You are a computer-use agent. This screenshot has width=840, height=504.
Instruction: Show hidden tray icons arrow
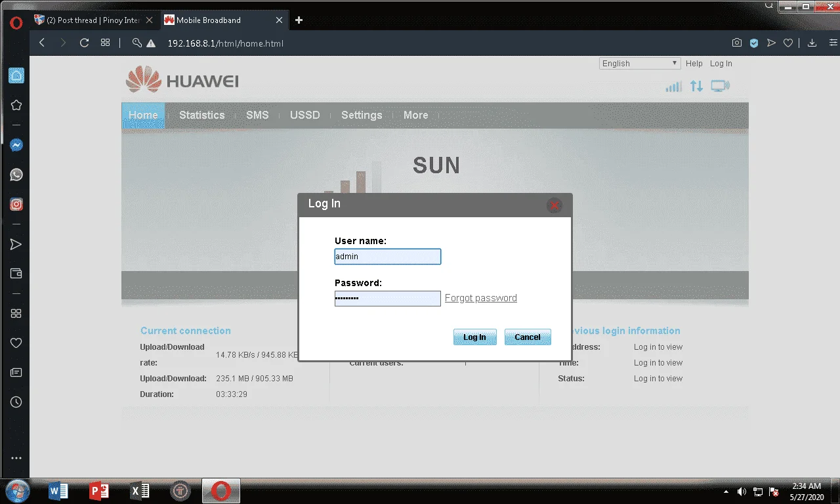[726, 492]
